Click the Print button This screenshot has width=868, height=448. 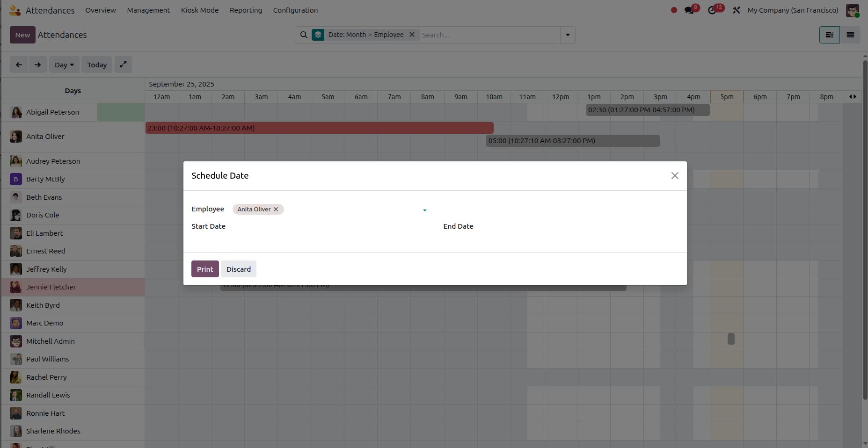(x=205, y=269)
